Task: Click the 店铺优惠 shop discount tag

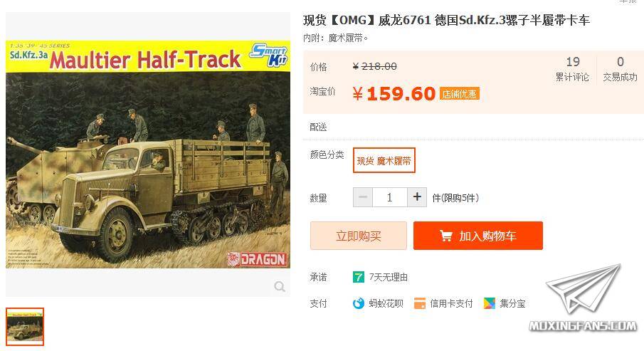Action: coord(460,94)
